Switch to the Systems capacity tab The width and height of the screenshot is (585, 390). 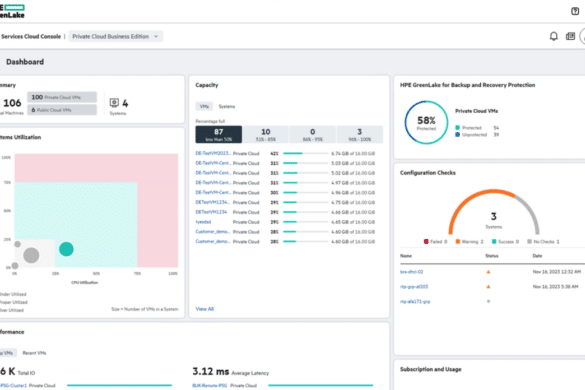(x=226, y=106)
